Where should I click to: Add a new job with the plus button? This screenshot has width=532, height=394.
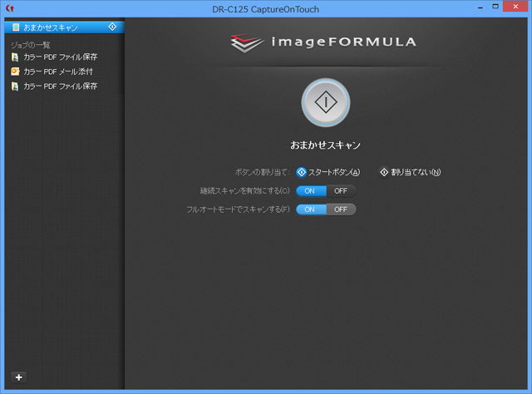pos(19,377)
